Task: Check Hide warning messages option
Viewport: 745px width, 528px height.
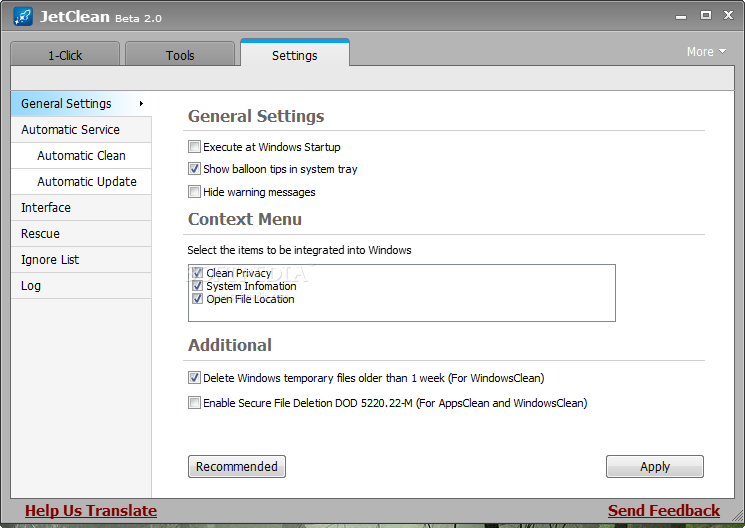Action: point(194,192)
